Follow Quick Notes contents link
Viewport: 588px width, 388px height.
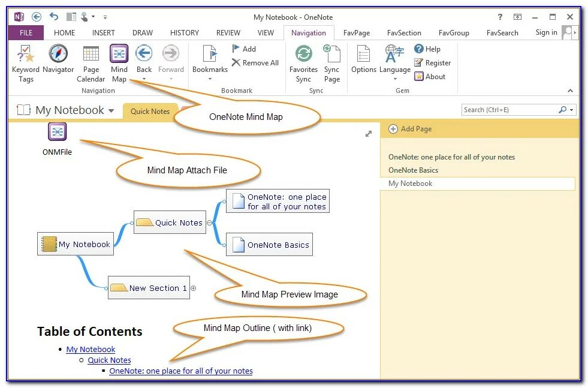click(109, 360)
